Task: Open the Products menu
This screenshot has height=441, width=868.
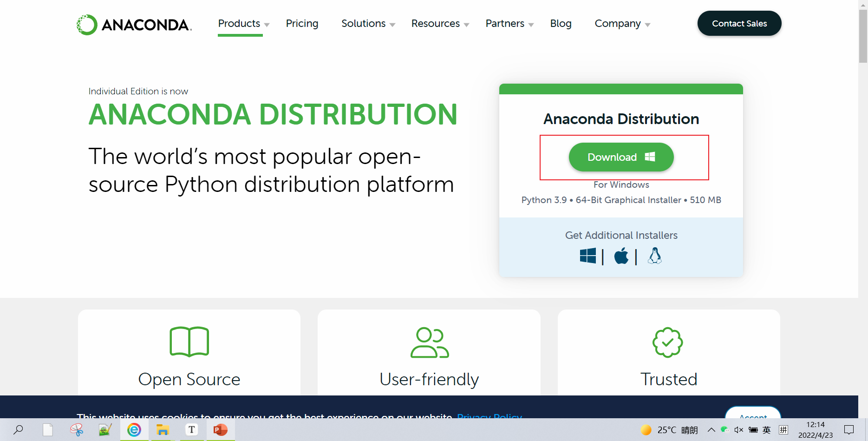Action: coord(239,23)
